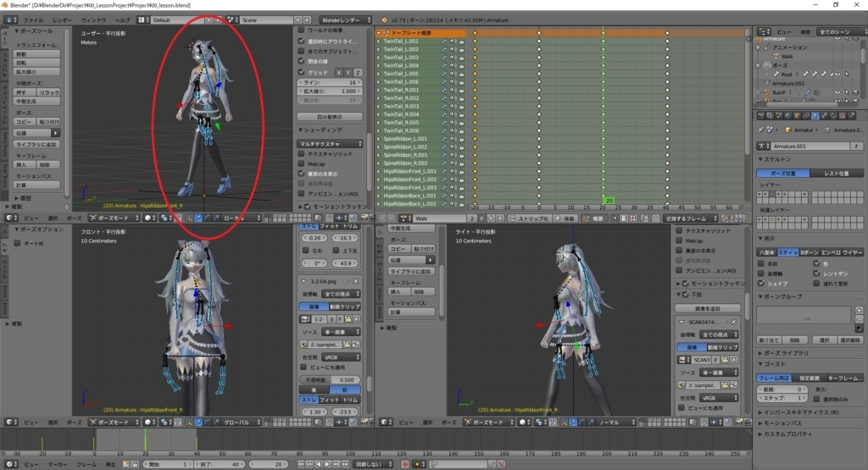
Task: Delete the current Scene with X icon
Action: [x=307, y=20]
